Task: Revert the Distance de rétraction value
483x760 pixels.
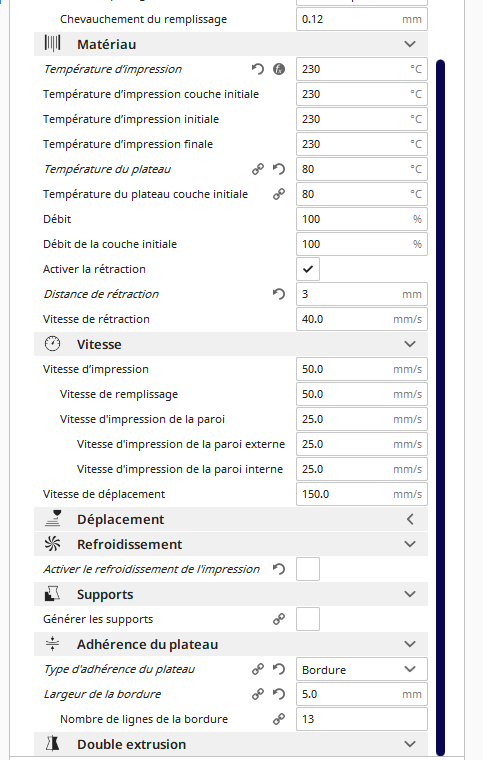Action: coord(279,294)
